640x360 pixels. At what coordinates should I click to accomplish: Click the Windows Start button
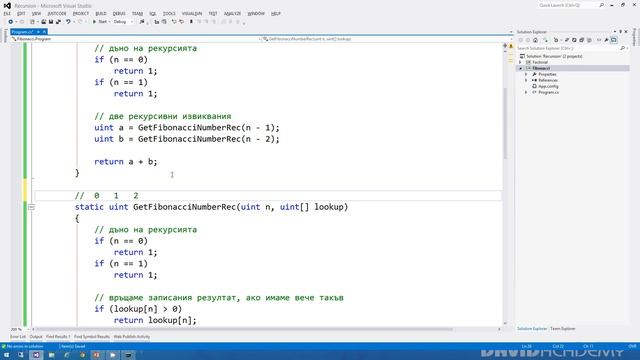[6, 355]
